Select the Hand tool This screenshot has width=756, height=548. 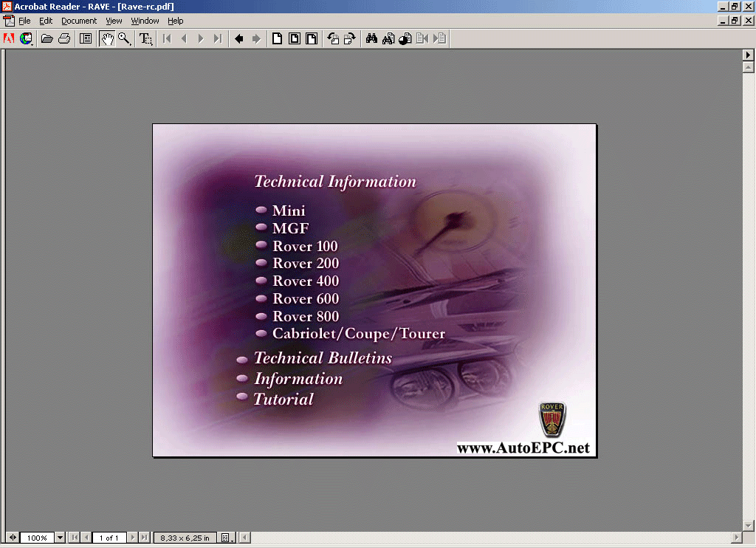[107, 38]
